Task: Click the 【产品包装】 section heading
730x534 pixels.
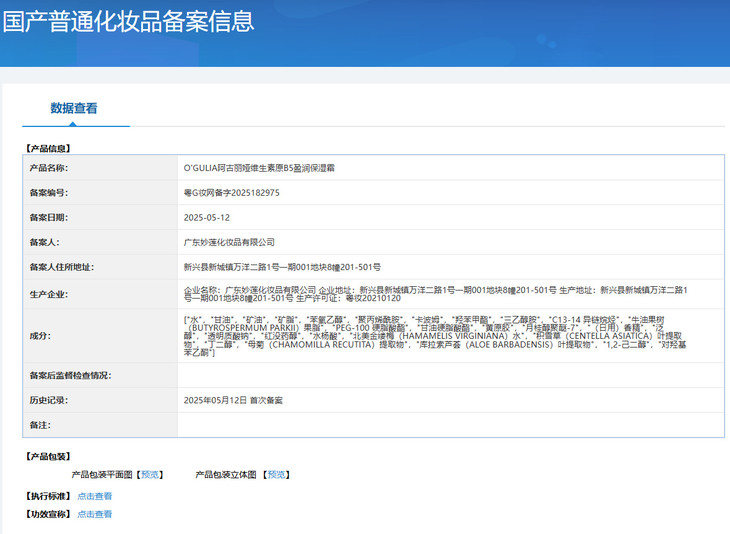Action: coord(50,457)
